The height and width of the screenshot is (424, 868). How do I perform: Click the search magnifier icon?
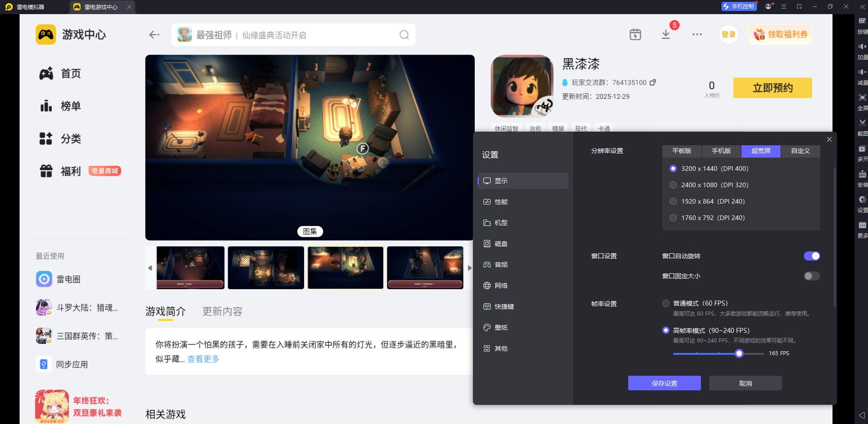click(404, 35)
